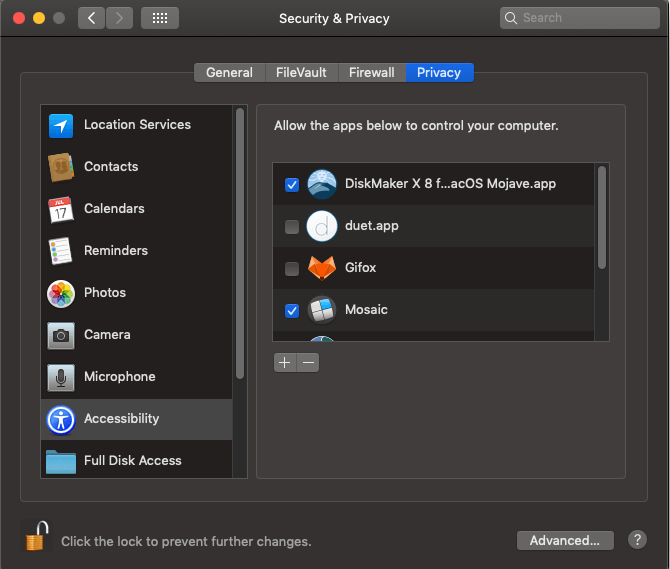The width and height of the screenshot is (670, 569).
Task: Remove an app with the minus button
Action: pyautogui.click(x=308, y=363)
